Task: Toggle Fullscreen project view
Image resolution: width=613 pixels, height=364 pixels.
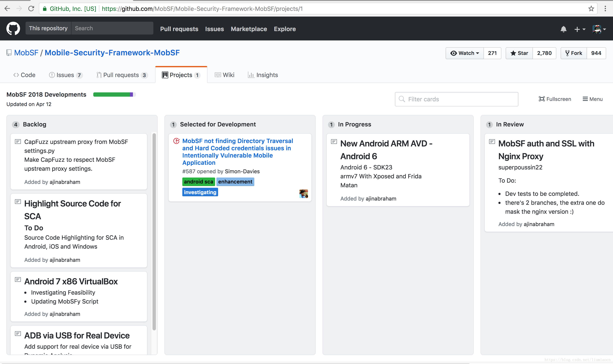Action: pos(555,99)
